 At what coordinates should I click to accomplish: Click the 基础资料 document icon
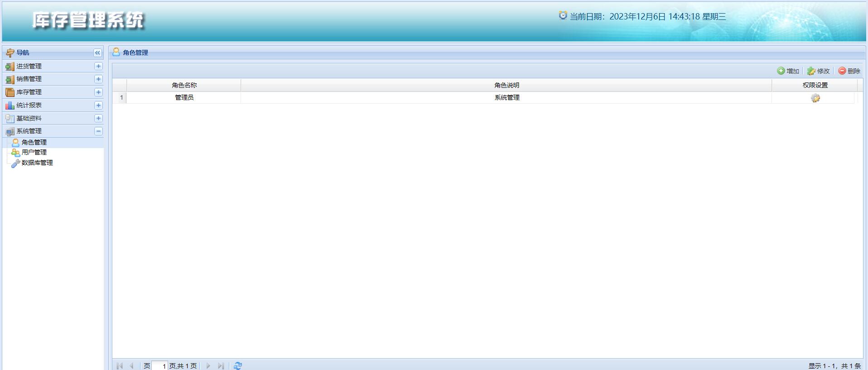point(10,118)
